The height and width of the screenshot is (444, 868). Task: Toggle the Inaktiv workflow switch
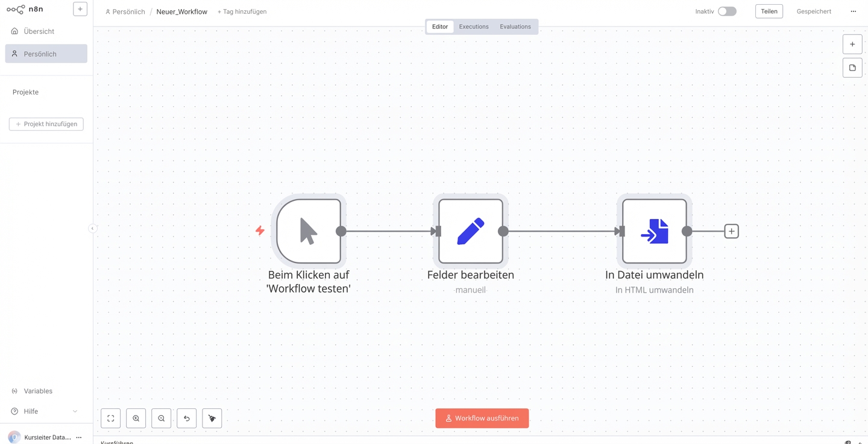click(x=727, y=11)
